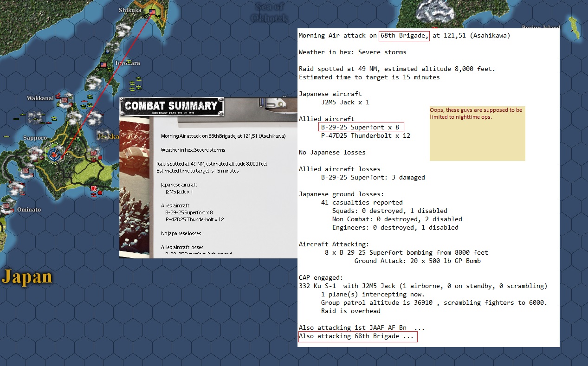Click 'J2M5 Jack x 1' in white report
This screenshot has width=588, height=366.
[345, 102]
